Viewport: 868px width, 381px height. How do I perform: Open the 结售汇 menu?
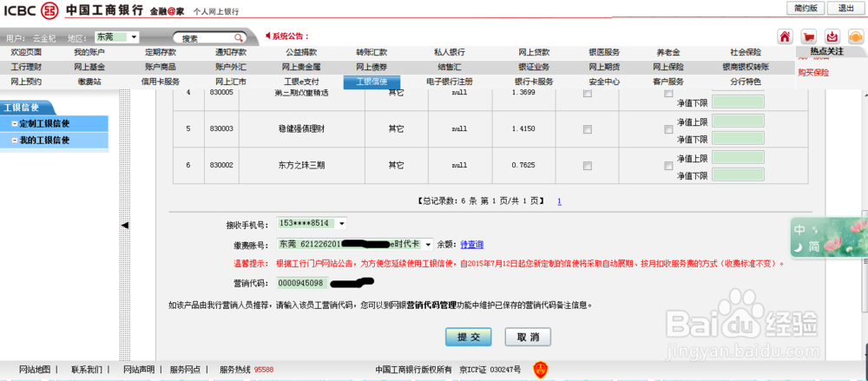450,67
